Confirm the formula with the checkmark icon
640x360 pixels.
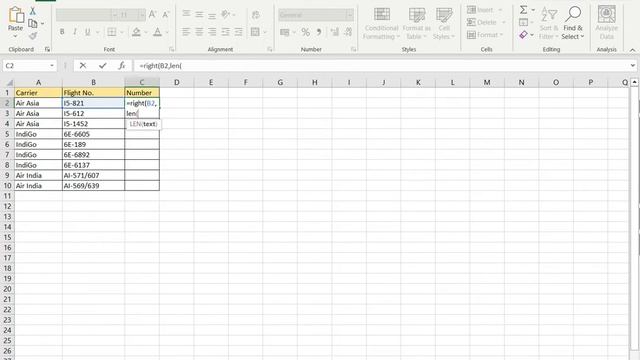102,65
